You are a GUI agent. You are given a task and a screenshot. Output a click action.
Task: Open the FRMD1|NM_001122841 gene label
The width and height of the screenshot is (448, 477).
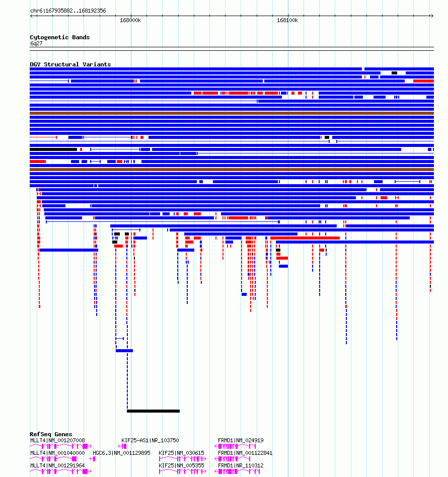pyautogui.click(x=245, y=453)
